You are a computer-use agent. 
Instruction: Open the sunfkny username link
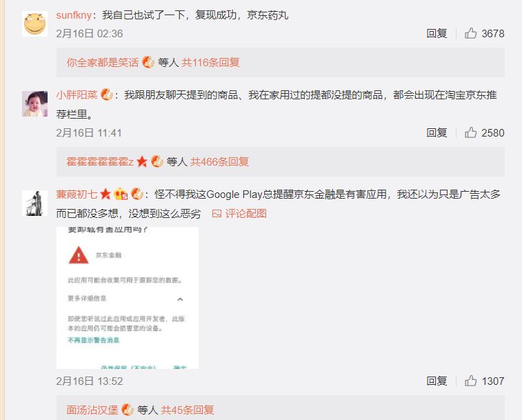pos(74,15)
